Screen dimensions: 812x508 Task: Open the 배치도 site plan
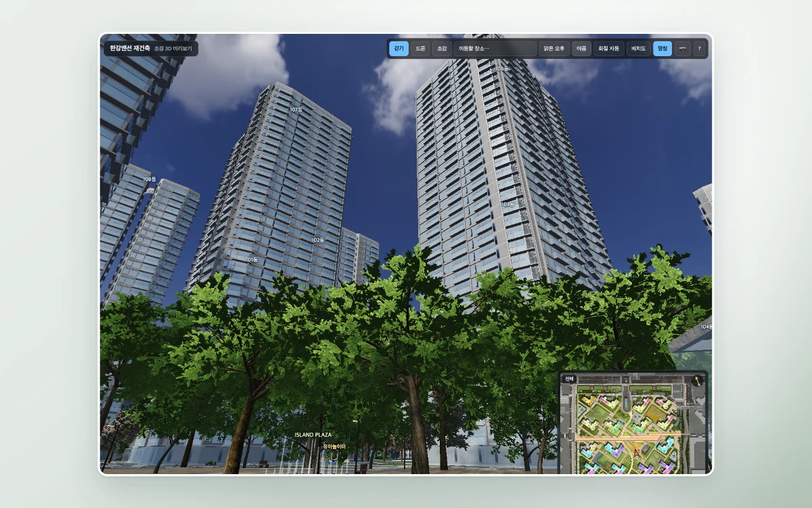pyautogui.click(x=639, y=49)
